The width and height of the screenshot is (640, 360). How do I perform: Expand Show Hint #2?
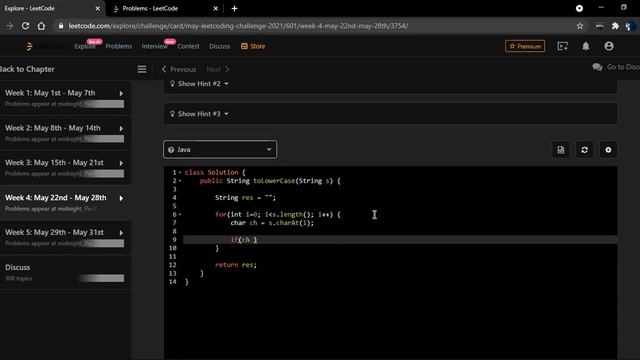pos(199,84)
